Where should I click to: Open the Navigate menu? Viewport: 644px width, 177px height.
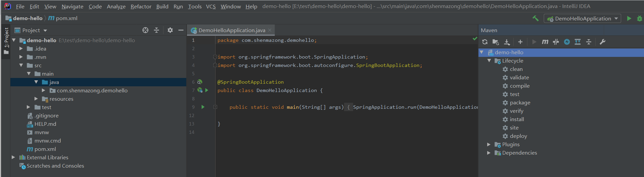click(72, 6)
